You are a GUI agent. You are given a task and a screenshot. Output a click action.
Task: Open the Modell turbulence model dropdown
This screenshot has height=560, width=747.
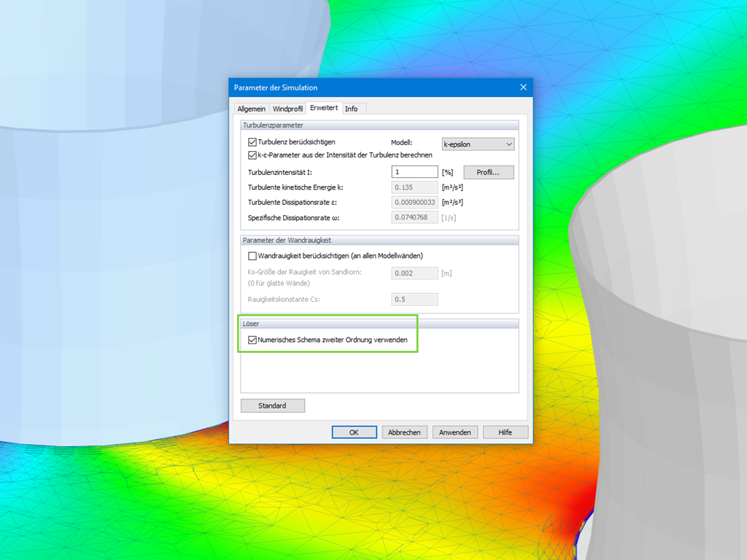508,144
